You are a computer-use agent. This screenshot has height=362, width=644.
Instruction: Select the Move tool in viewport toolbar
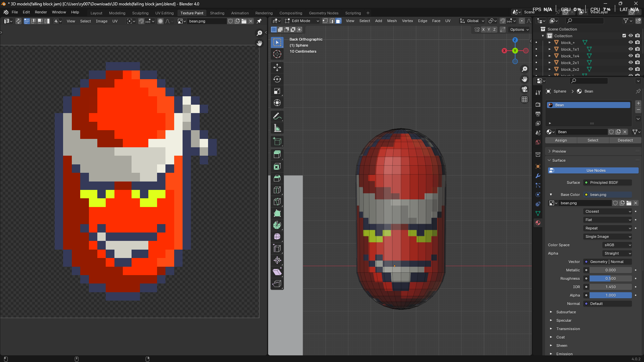[x=277, y=67]
